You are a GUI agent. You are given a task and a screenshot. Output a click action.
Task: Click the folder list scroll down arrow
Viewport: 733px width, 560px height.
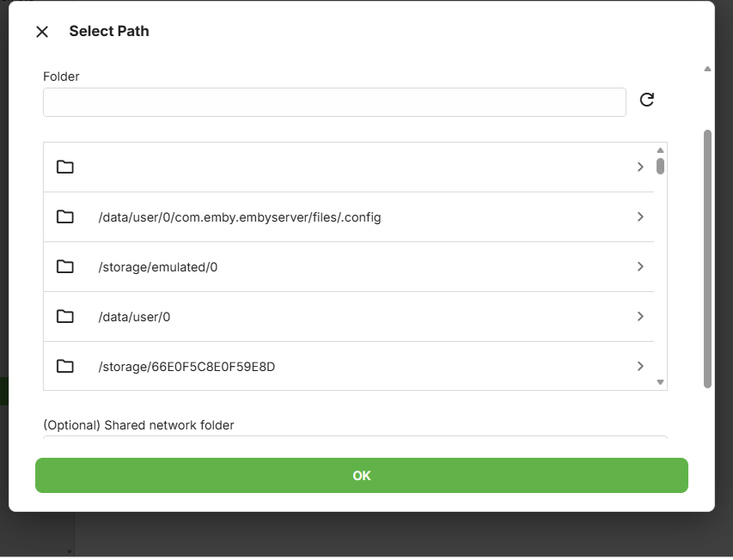point(660,382)
